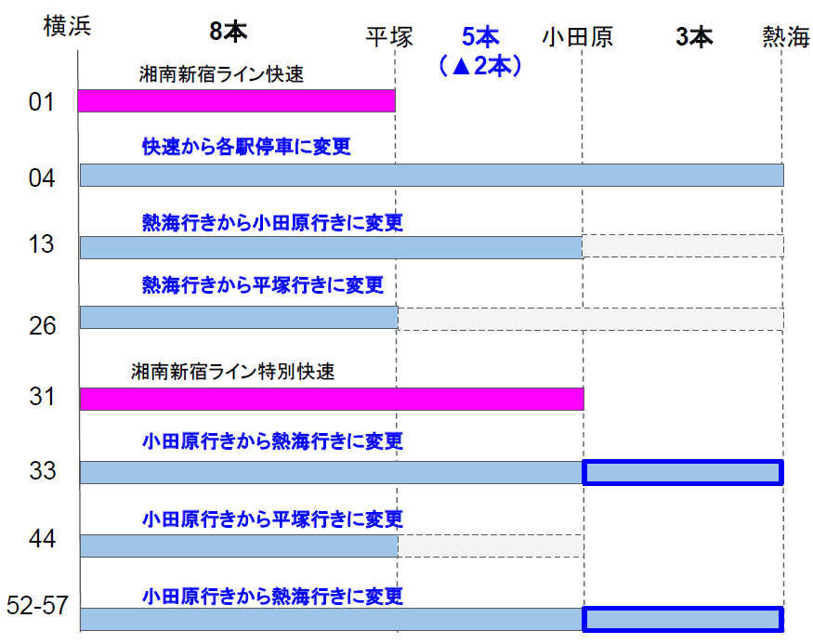Click the 湘南新宿ライン特別快速 label

(233, 372)
